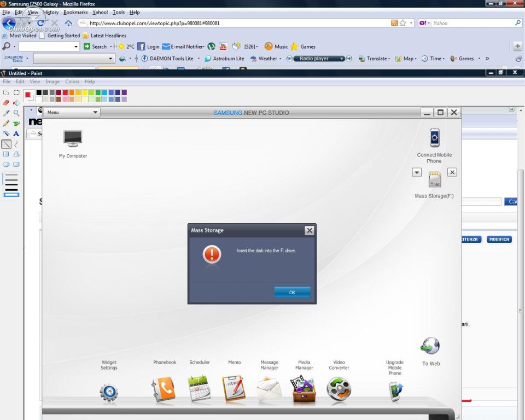Click OK in Mass Storage dialog
The height and width of the screenshot is (420, 525).
(x=292, y=293)
